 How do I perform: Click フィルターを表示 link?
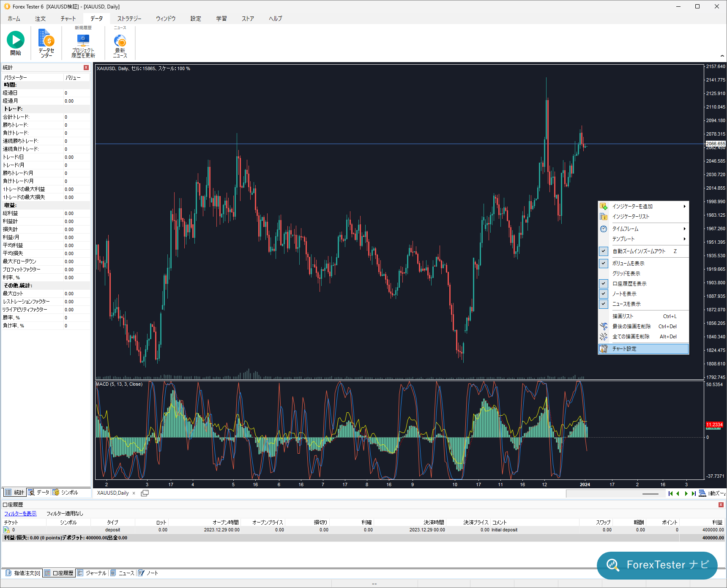point(20,514)
